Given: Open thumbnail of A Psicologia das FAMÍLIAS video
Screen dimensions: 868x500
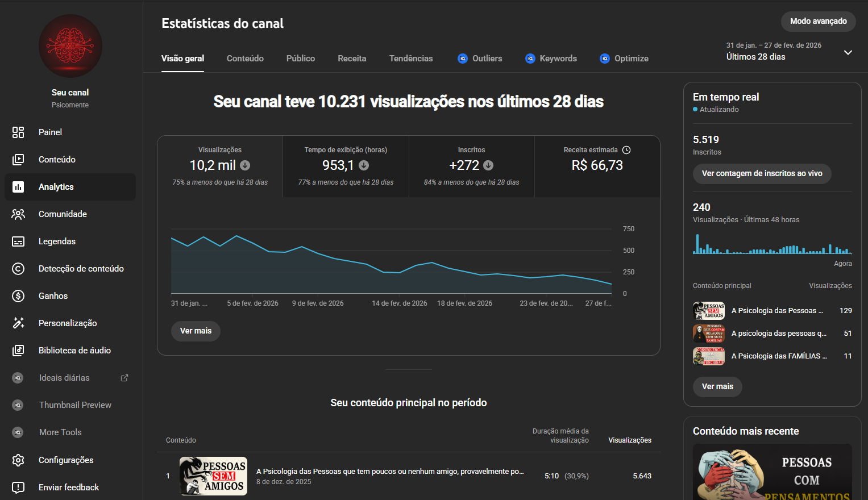Looking at the screenshot, I should pos(709,356).
